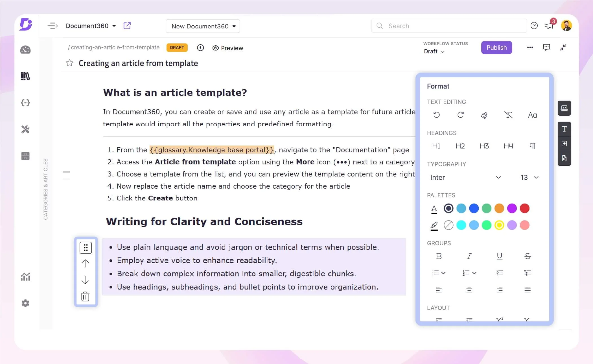The width and height of the screenshot is (593, 364).
Task: Justify text alignment
Action: (x=528, y=290)
